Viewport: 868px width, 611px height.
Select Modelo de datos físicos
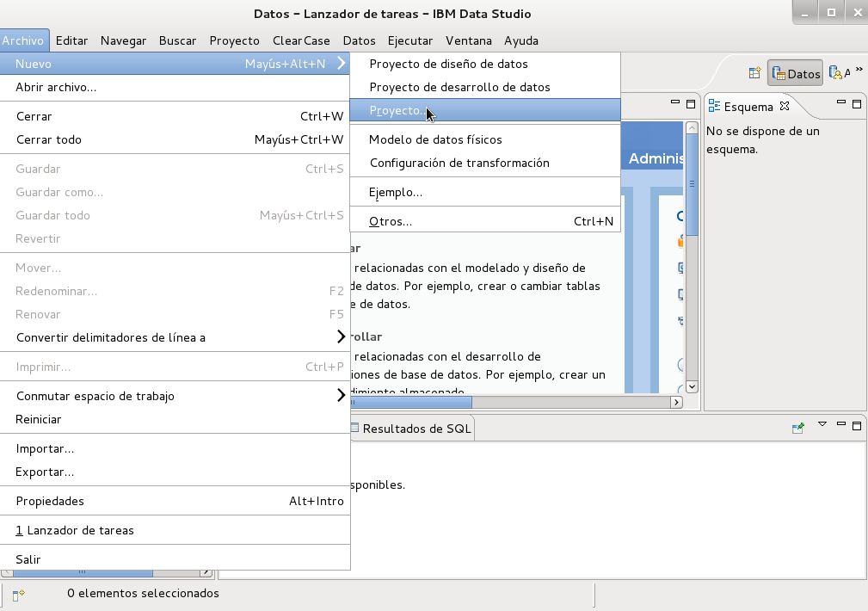tap(485, 139)
